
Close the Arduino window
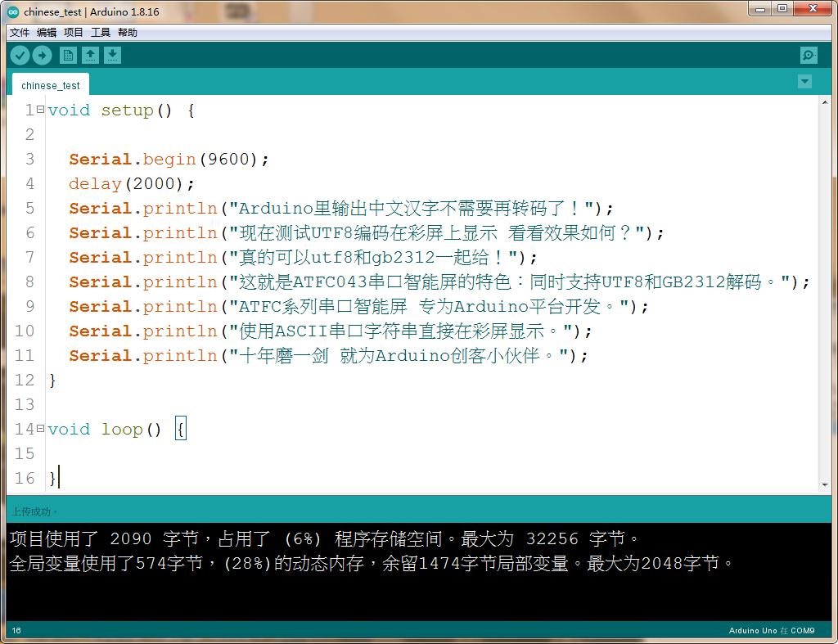813,8
